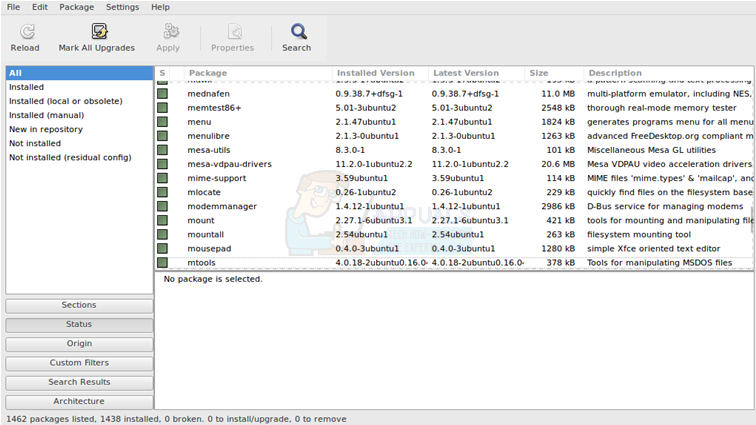Toggle status checkbox for mousepad package
The height and width of the screenshot is (425, 756).
click(x=162, y=248)
